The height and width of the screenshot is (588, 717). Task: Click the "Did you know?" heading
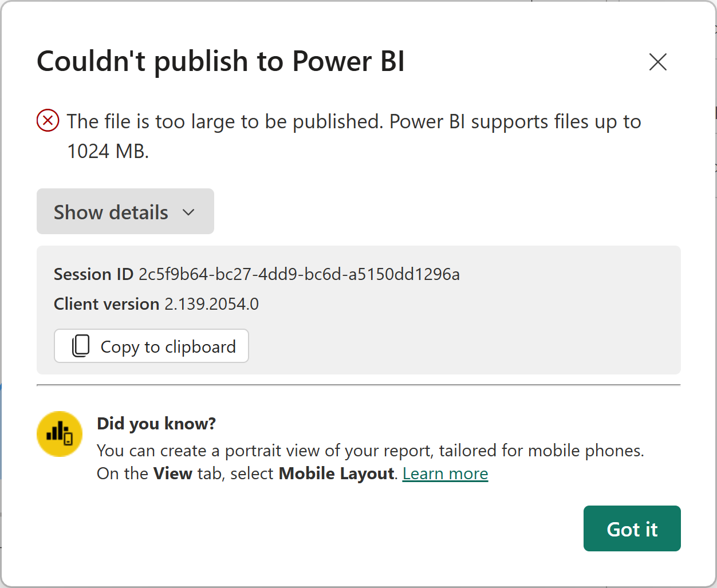coord(156,423)
